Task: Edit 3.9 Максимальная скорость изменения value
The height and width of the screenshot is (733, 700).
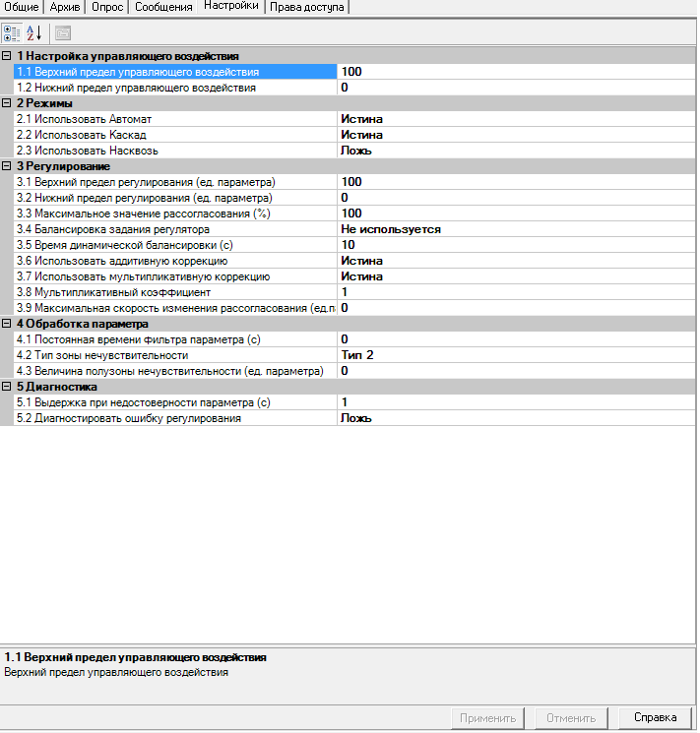Action: pyautogui.click(x=516, y=308)
